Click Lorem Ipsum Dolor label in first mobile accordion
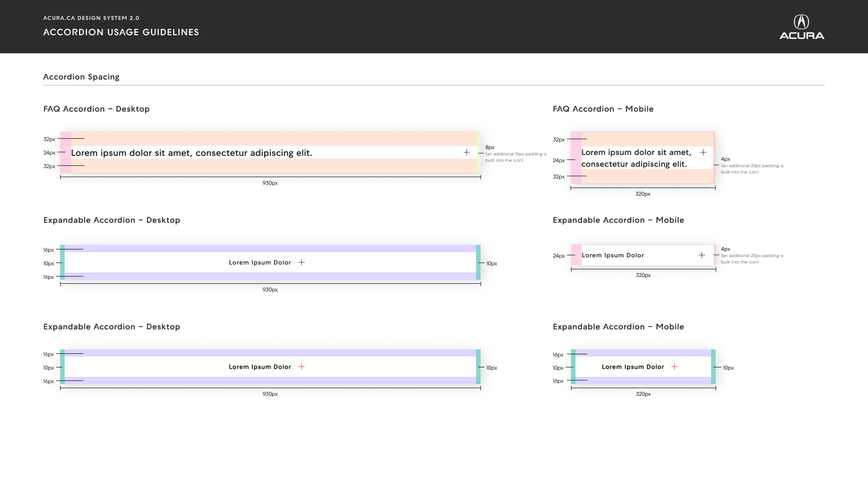This screenshot has height=488, width=868. click(x=613, y=255)
